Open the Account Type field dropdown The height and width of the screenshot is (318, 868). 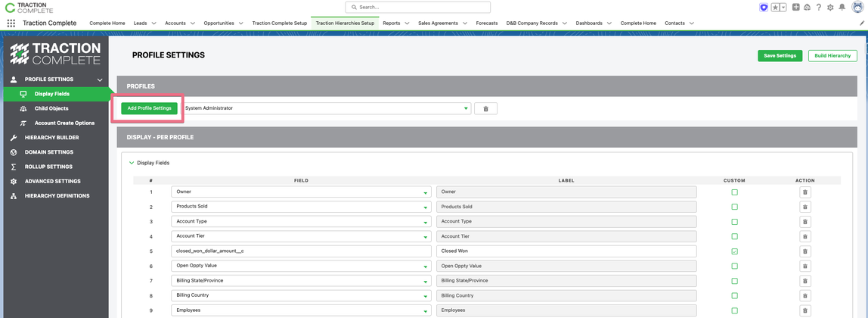301,222
